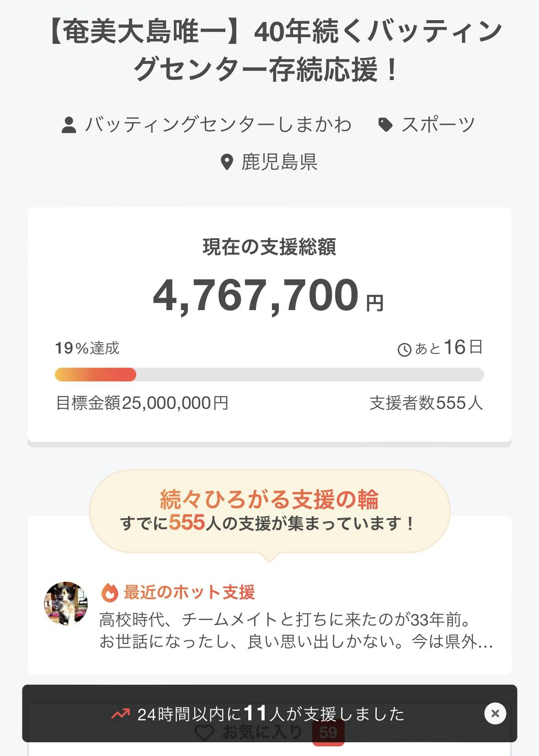539x756 pixels.
Task: Click the red 59 favorites count badge
Action: coord(328,733)
